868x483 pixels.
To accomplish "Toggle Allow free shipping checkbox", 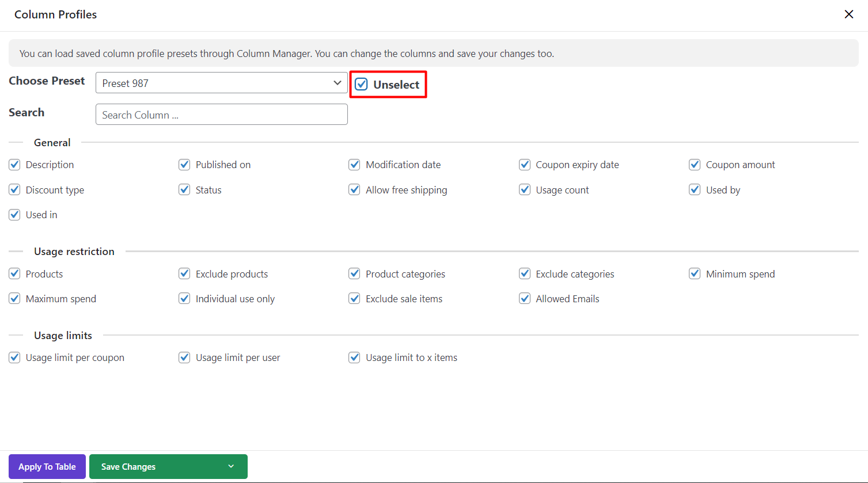I will coord(354,190).
